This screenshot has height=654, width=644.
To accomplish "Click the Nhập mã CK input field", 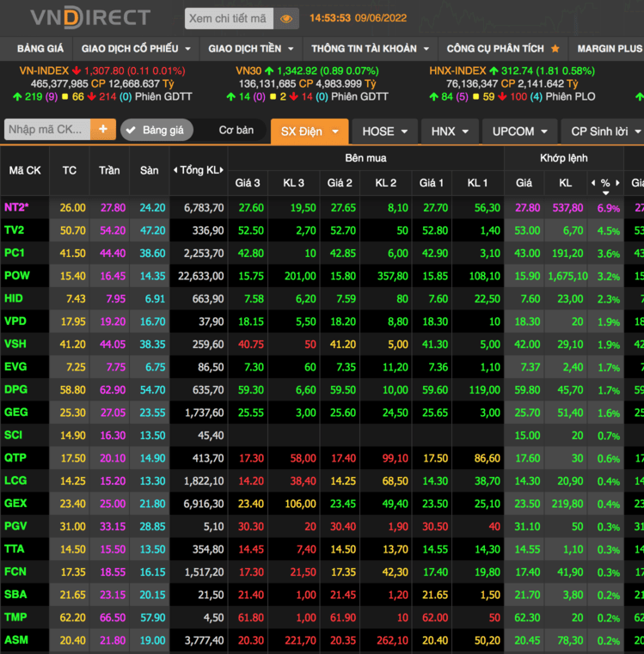I will click(47, 130).
